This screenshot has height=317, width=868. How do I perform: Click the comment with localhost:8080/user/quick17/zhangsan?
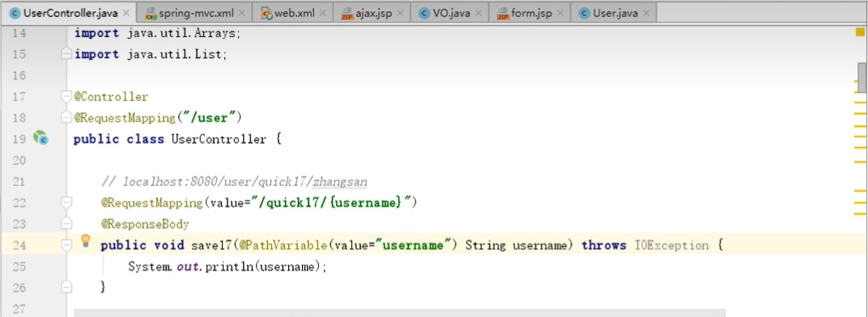click(x=234, y=181)
